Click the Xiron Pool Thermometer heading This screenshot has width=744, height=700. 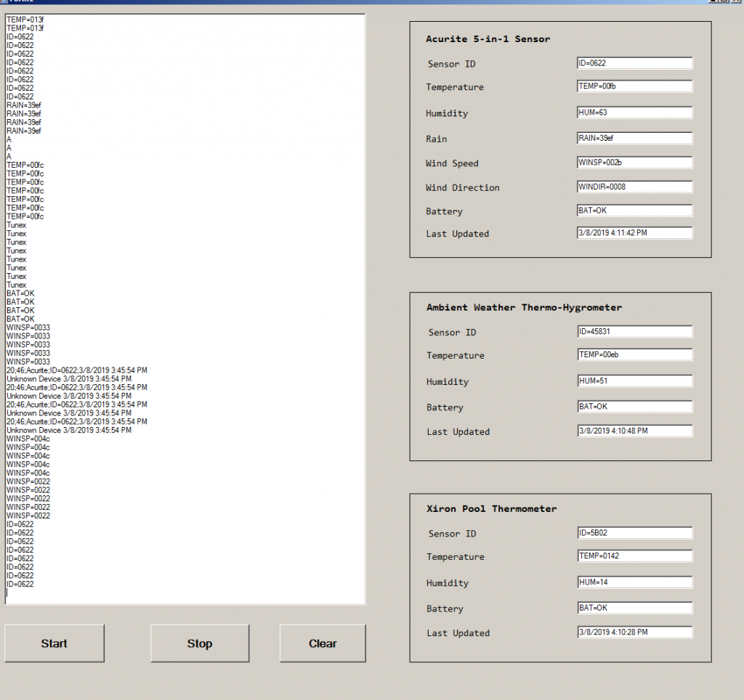pyautogui.click(x=492, y=509)
